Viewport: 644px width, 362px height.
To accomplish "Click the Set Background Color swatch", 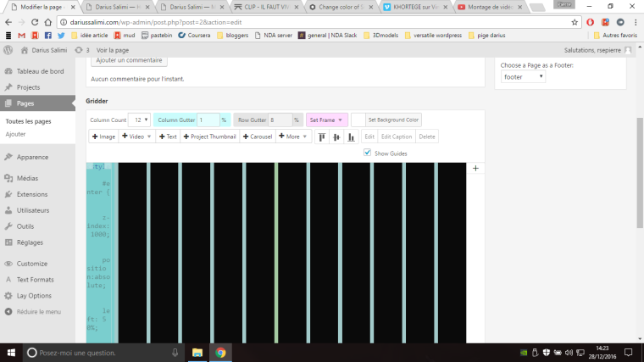I will pos(358,120).
